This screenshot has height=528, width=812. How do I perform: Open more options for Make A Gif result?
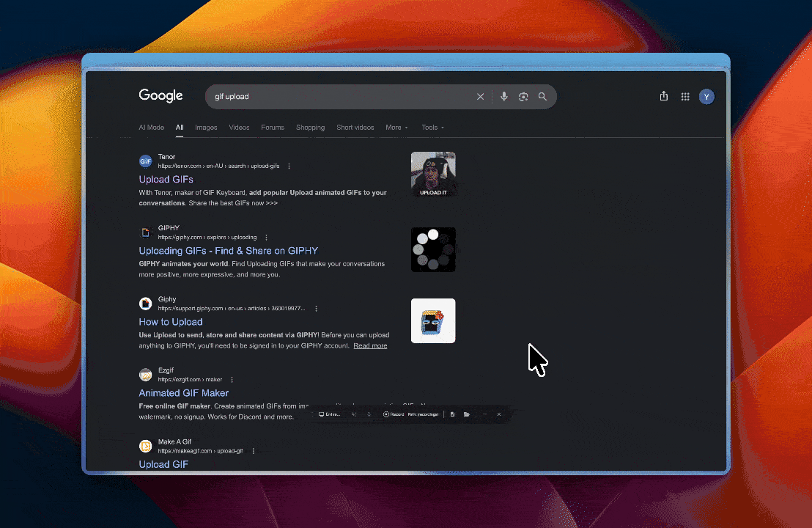click(x=254, y=451)
